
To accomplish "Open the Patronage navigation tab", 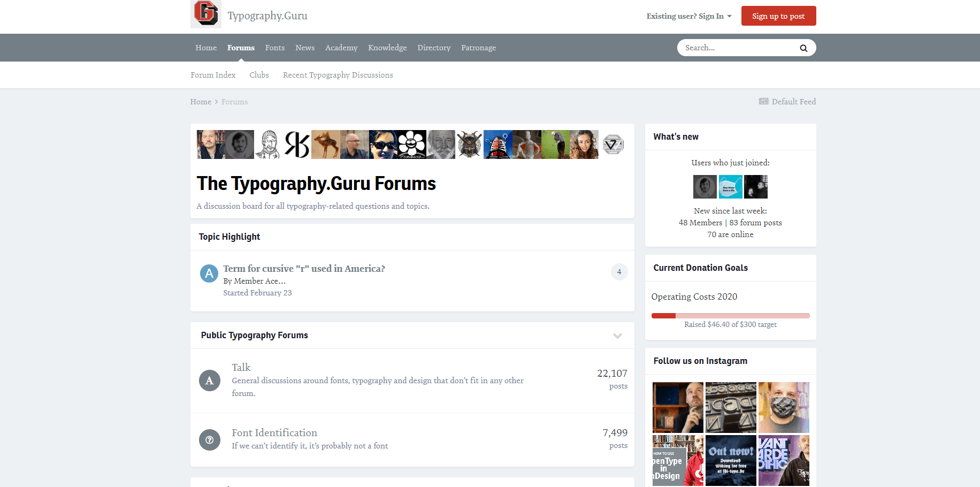I will [x=478, y=48].
